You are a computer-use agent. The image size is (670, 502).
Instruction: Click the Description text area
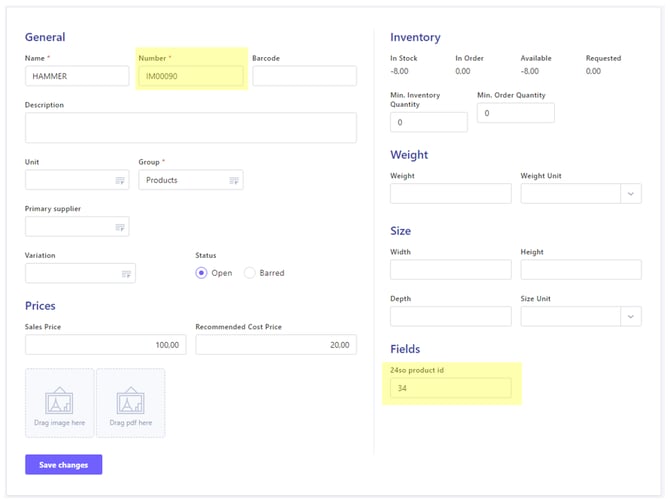click(x=190, y=128)
